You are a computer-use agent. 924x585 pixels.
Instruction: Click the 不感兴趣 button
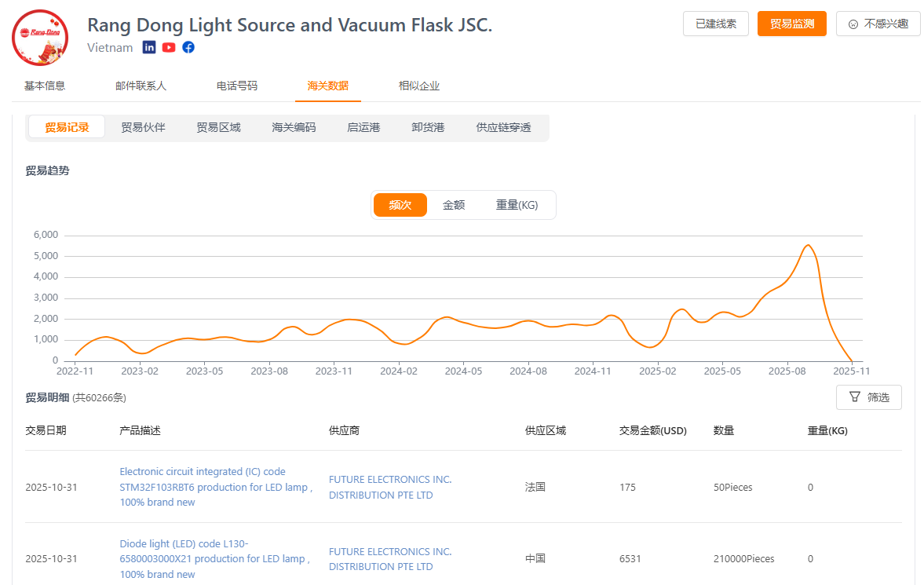pyautogui.click(x=878, y=24)
